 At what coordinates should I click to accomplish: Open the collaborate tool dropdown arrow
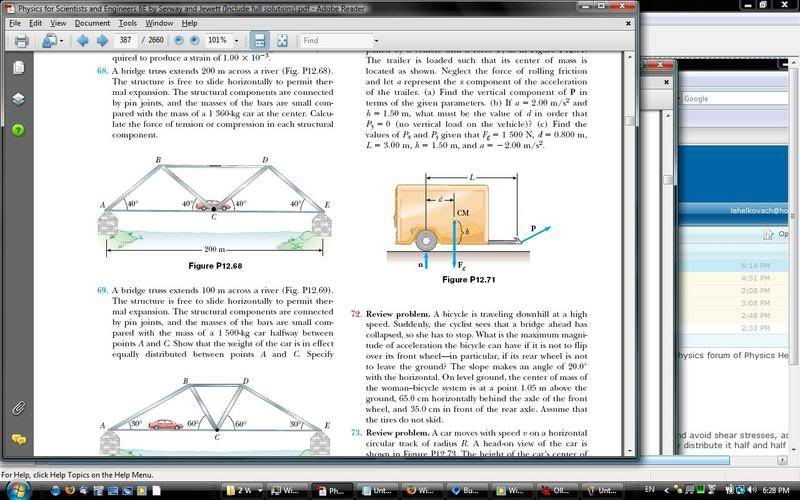[x=60, y=41]
